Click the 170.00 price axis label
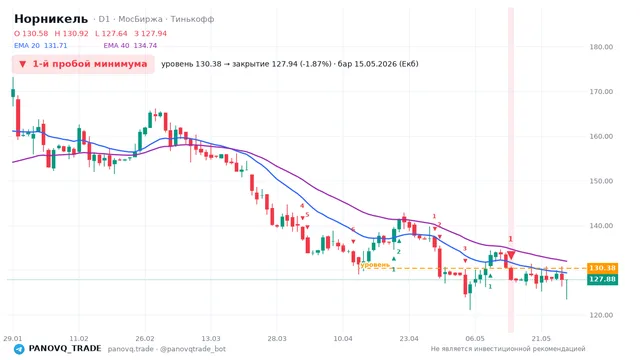This screenshot has width=640, height=360. click(601, 92)
